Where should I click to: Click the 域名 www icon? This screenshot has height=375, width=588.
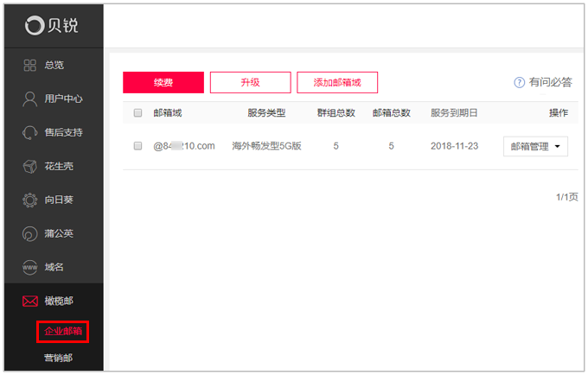click(x=29, y=267)
